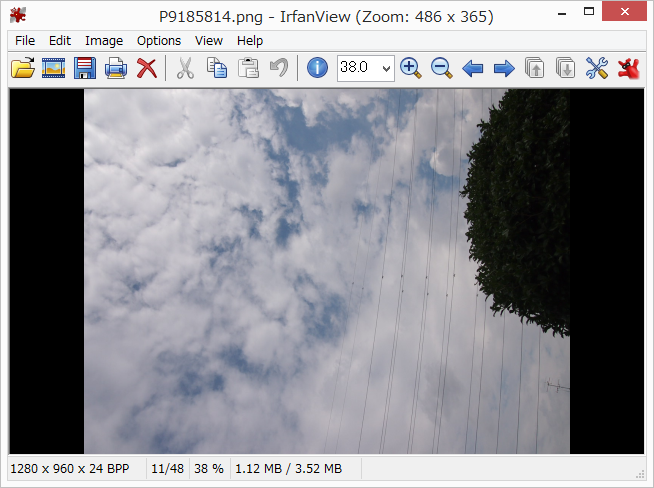Show image information with blue info icon

(x=317, y=68)
